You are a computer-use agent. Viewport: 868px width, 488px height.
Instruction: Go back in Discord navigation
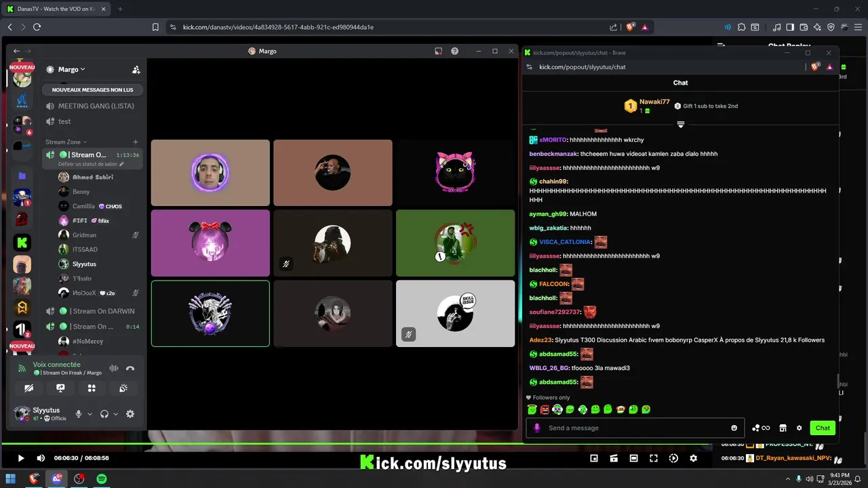coord(16,51)
